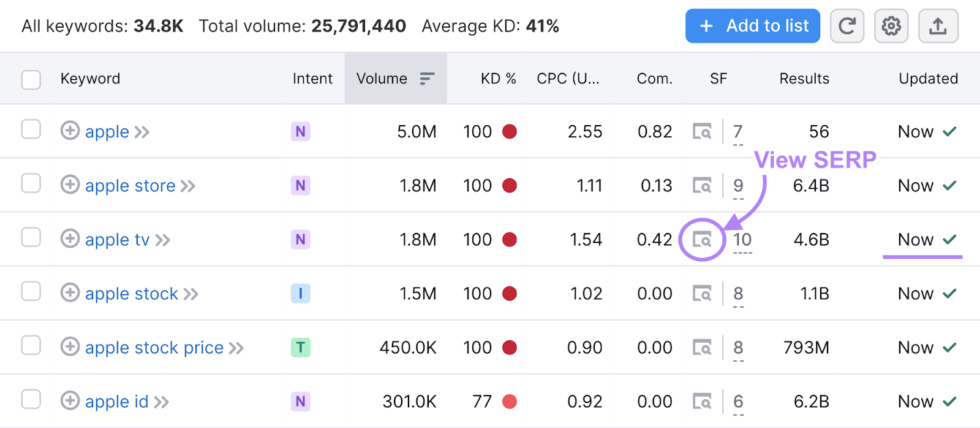Screen dimensions: 980x428
Task: Expand chevrons beside apple stock price
Action: 236,348
